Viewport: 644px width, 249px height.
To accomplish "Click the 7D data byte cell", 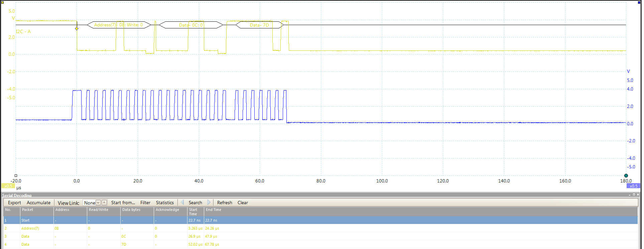I will point(137,244).
